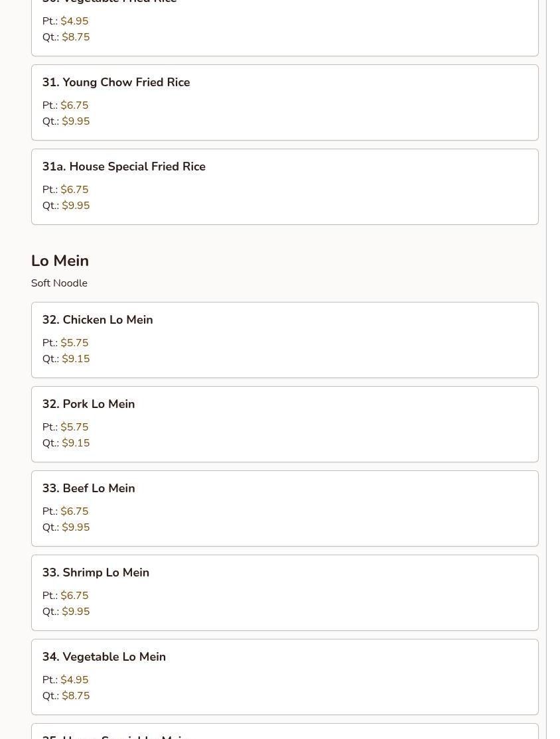The width and height of the screenshot is (560, 739).
Task: Choose the pint price for Pork Lo Mein
Action: [x=74, y=427]
